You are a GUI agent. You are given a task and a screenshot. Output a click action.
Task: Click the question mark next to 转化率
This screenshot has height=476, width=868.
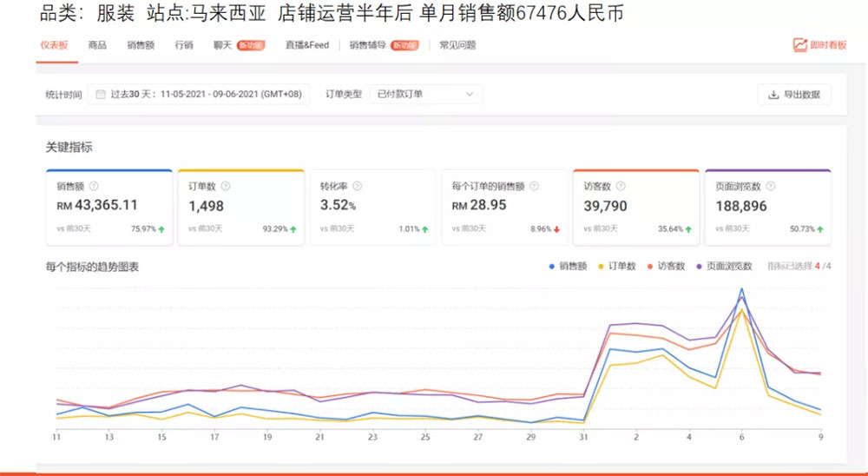(x=357, y=186)
